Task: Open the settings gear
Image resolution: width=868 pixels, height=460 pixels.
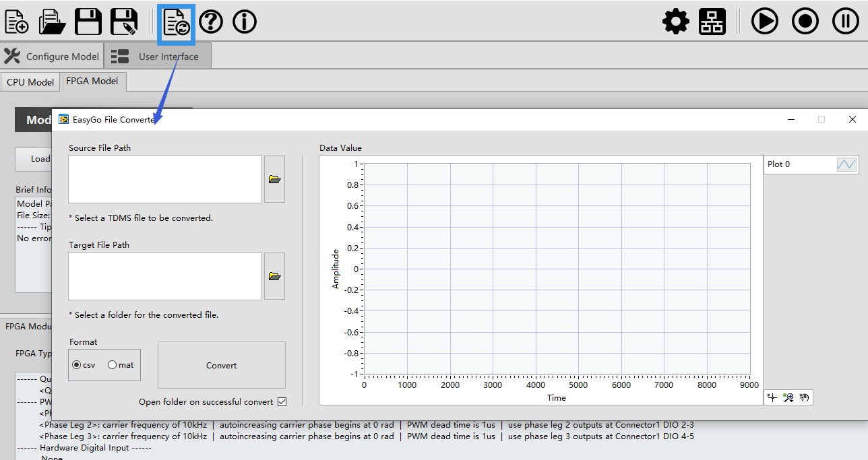Action: 676,22
